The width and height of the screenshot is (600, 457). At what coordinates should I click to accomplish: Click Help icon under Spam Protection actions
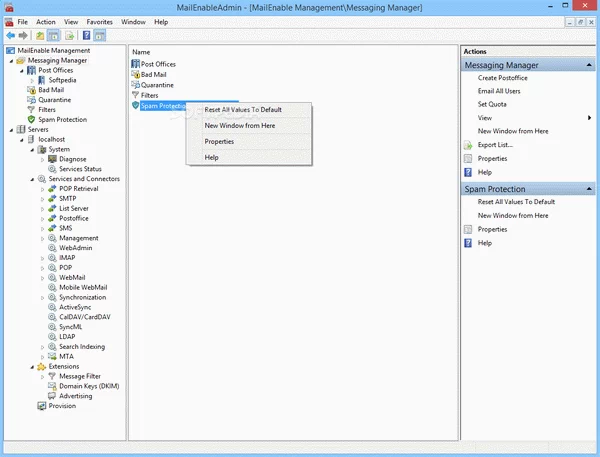coord(468,243)
